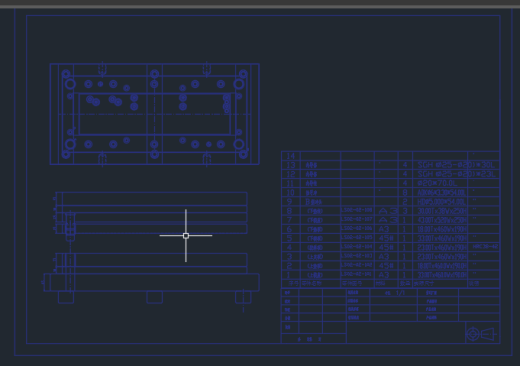
Task: Select the '45#' material cell in row 4
Action: 386,247
